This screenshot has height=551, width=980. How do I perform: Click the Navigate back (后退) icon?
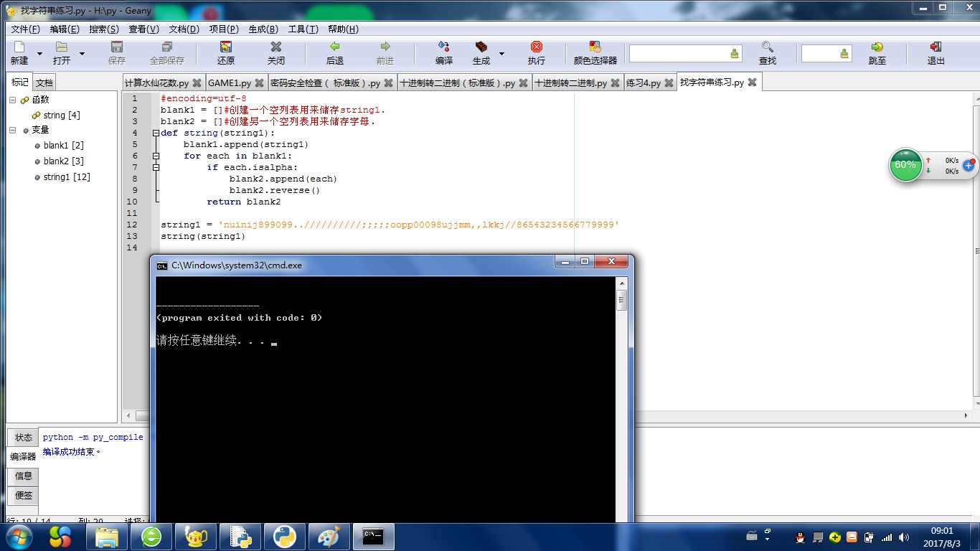pyautogui.click(x=334, y=47)
